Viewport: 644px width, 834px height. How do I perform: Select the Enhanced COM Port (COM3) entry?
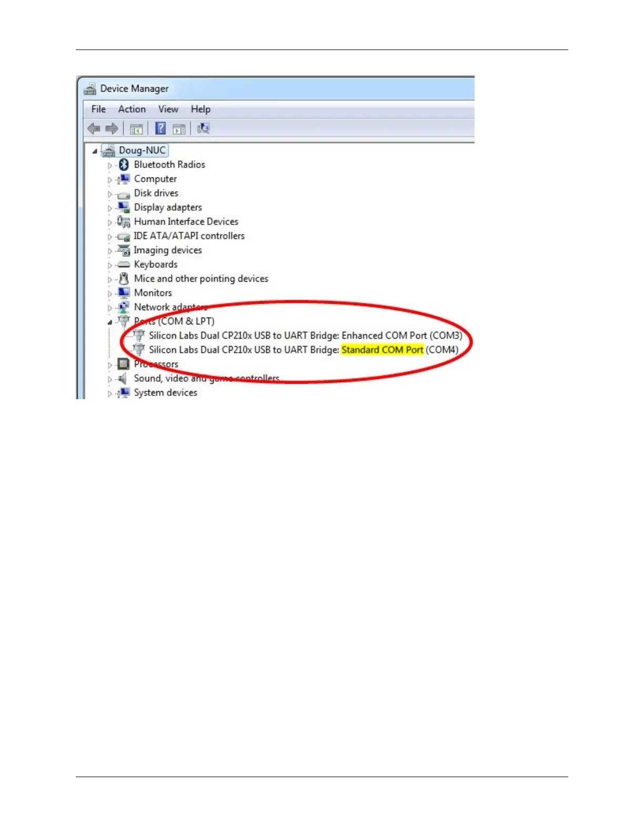[306, 335]
